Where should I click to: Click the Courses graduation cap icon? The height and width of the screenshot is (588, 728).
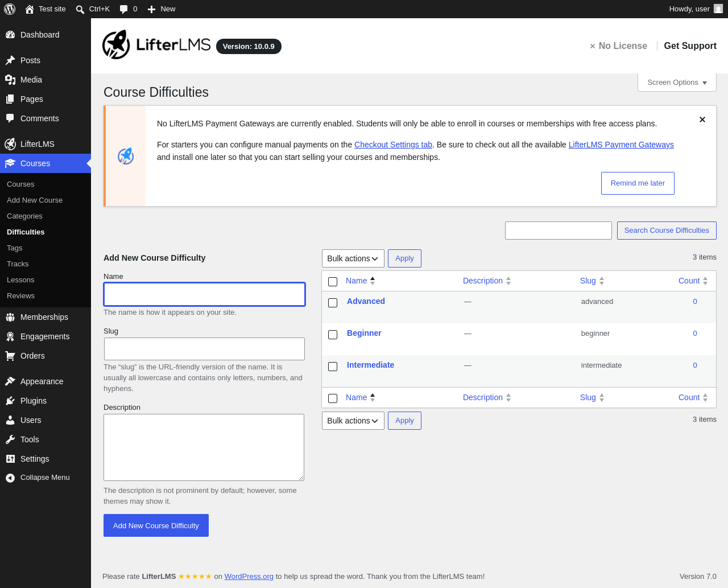[10, 163]
